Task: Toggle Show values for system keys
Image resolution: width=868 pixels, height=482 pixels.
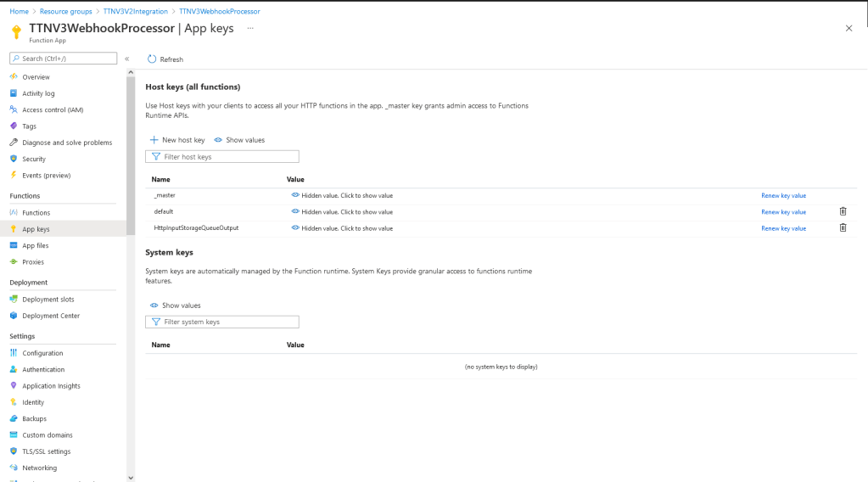Action: 176,305
